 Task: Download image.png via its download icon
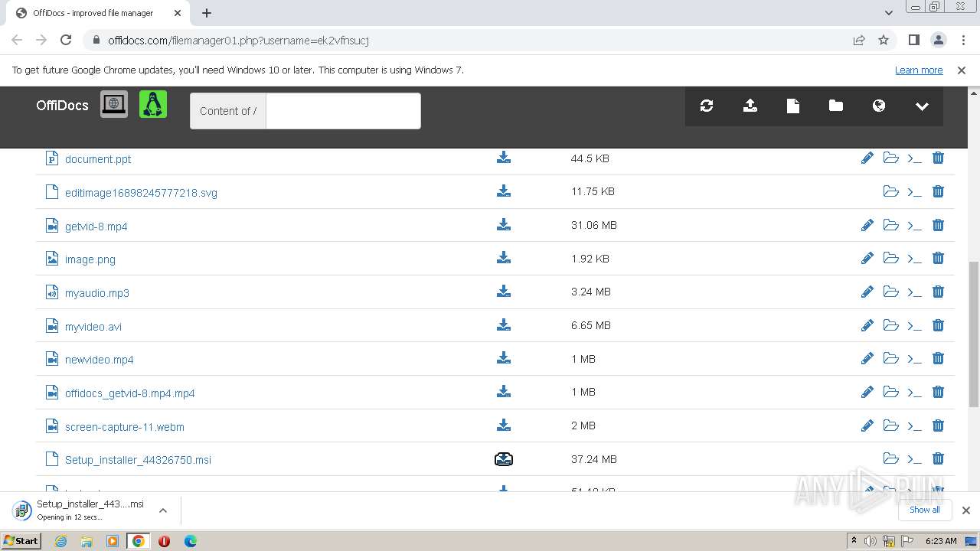click(504, 258)
